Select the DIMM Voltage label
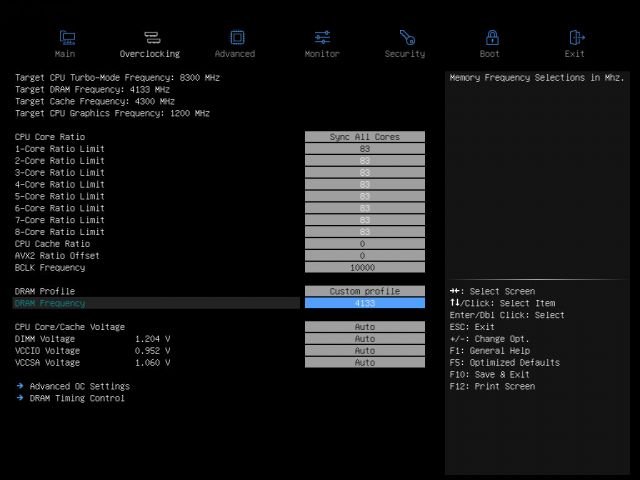 click(45, 338)
